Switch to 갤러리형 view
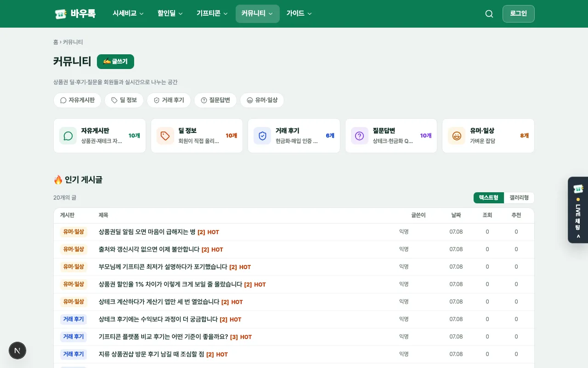 coord(519,198)
